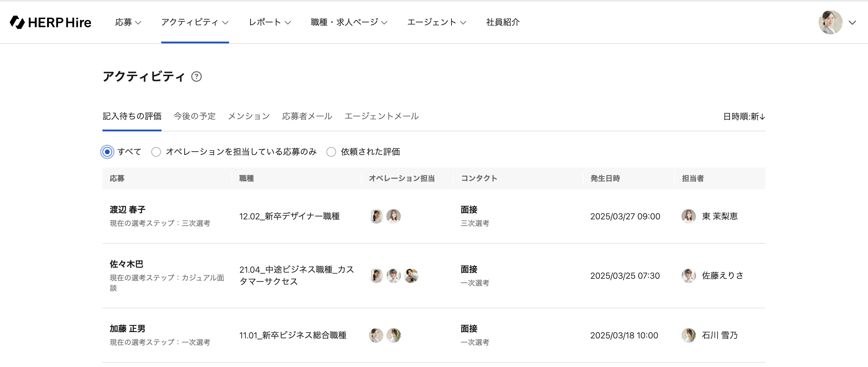Click 東 茉梨恵's assignee avatar

click(688, 216)
